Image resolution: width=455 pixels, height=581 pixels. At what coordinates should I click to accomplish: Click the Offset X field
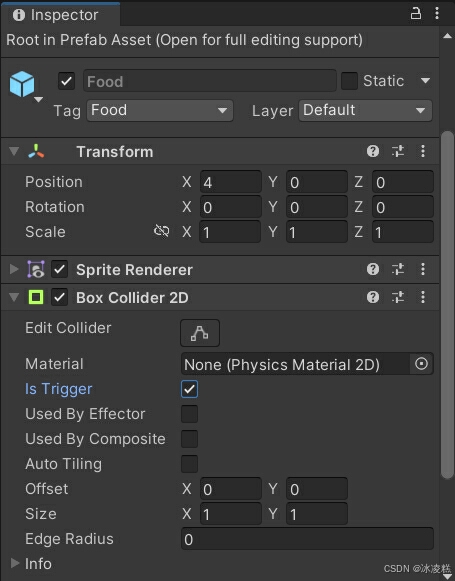(x=231, y=489)
